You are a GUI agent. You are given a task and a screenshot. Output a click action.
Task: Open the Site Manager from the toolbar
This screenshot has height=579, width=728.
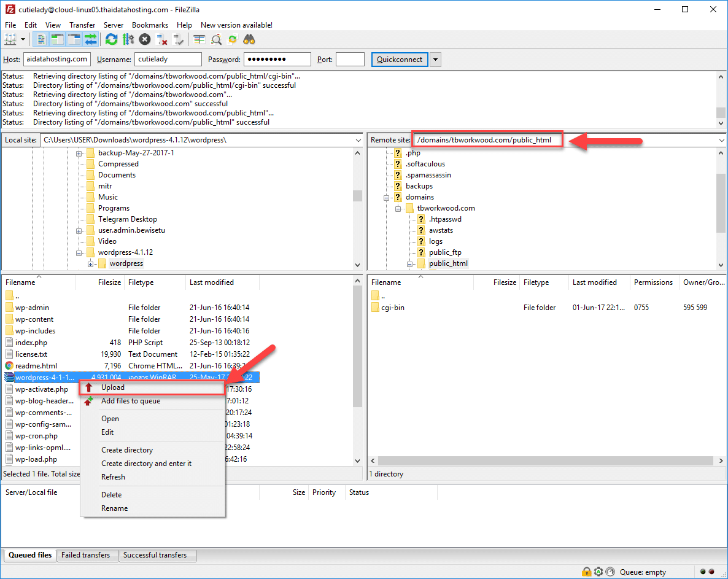[x=10, y=39]
